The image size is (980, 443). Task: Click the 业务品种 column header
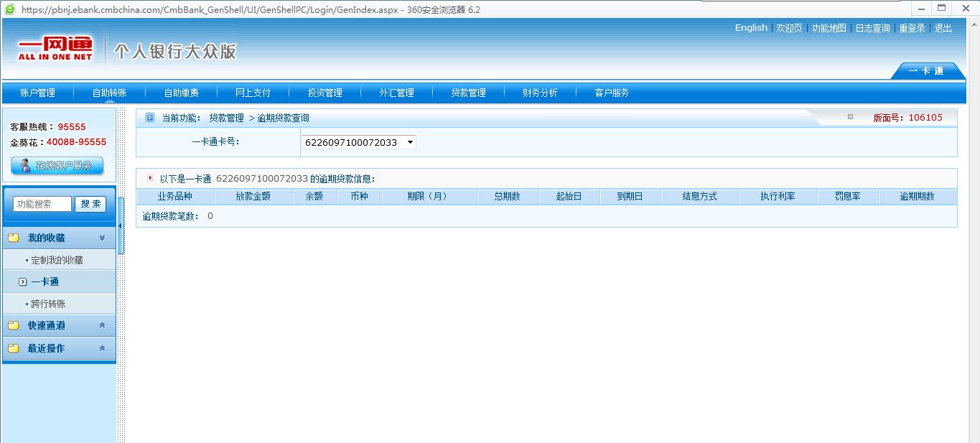pos(174,196)
